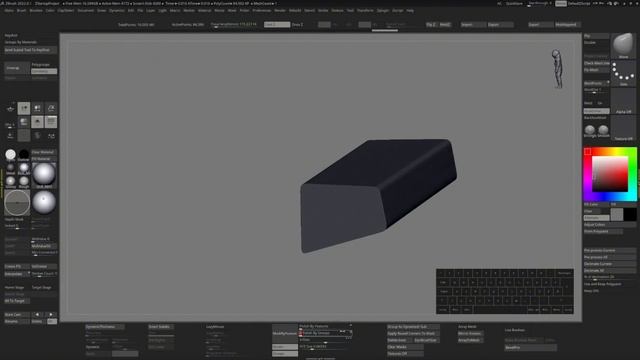Click the Import button on top shelf
Image resolution: width=640 pixels, height=360 pixels.
[x=473, y=24]
